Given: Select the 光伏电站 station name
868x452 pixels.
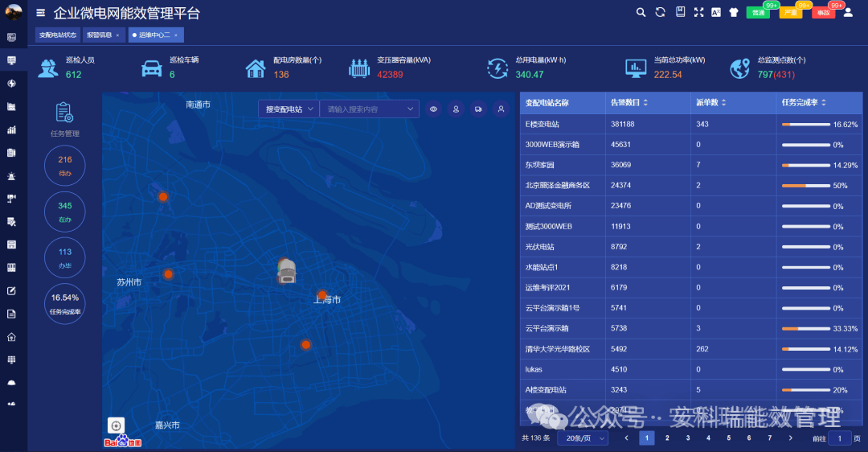Looking at the screenshot, I should 539,247.
